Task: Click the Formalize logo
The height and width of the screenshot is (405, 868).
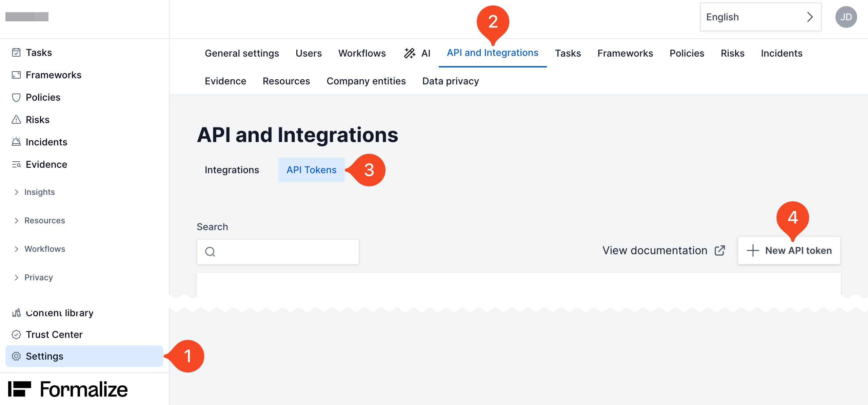Action: [68, 389]
